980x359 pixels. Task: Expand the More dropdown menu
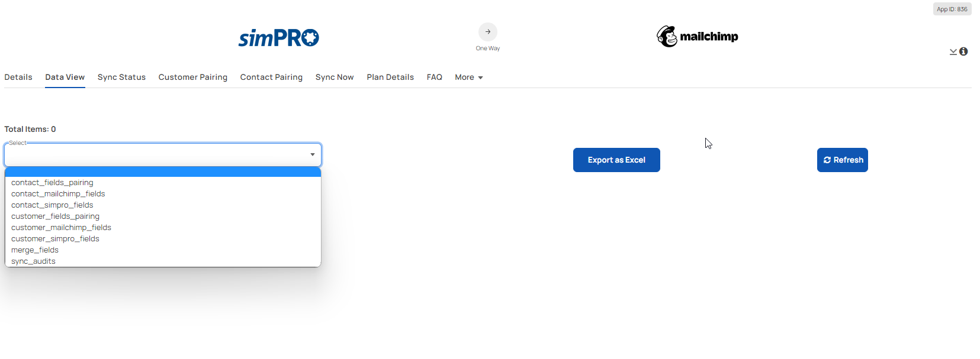click(469, 77)
